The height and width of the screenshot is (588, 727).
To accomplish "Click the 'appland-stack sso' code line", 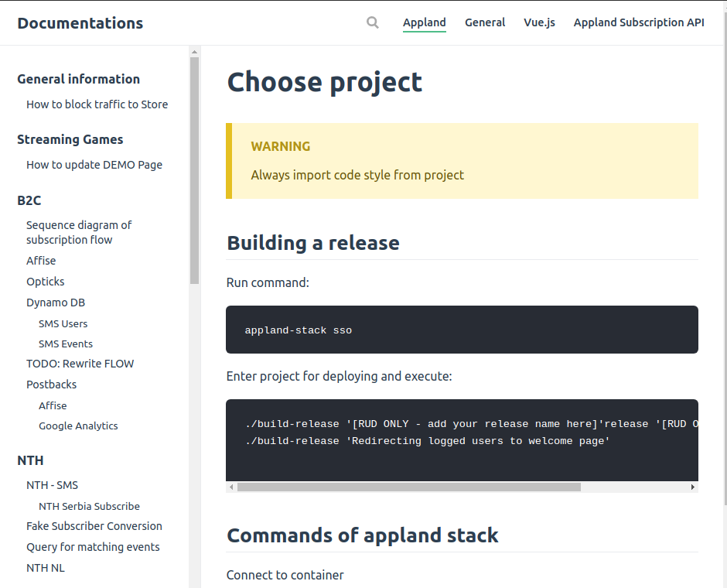I will coord(298,330).
